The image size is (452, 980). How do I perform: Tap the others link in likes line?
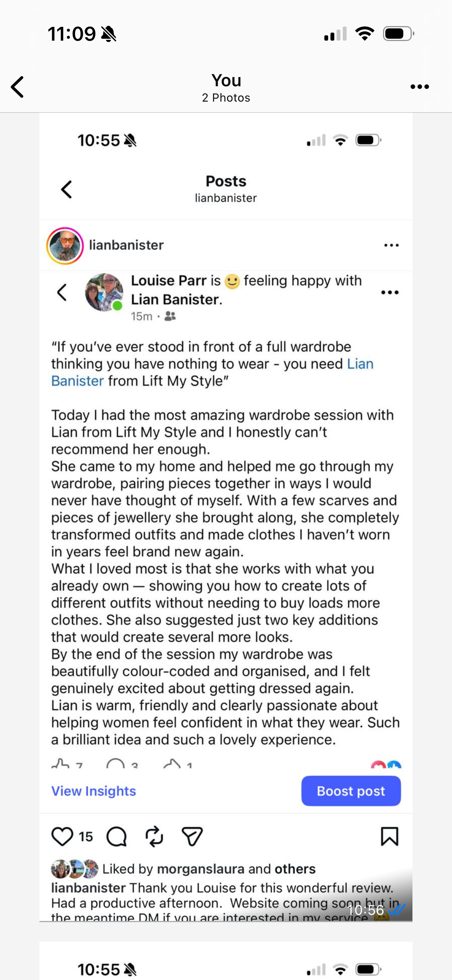pos(295,869)
